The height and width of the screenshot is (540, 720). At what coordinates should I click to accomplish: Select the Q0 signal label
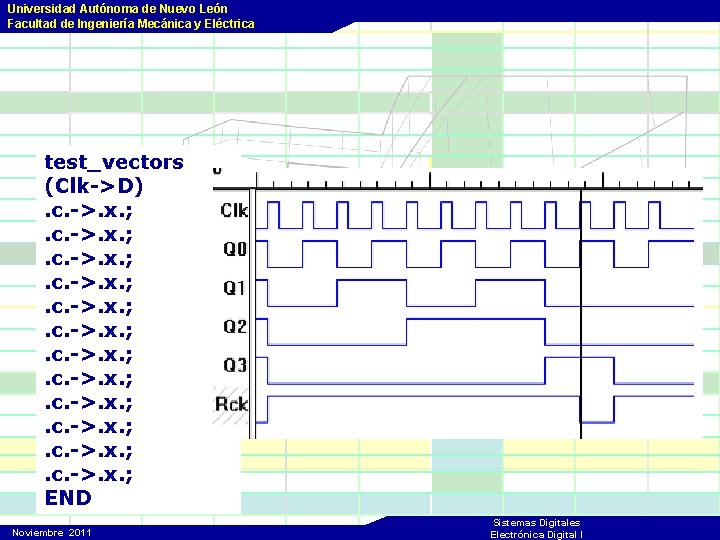235,249
